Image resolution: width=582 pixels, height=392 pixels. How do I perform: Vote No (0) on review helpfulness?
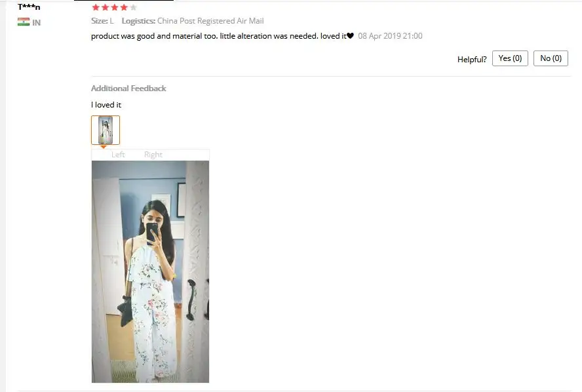coord(551,58)
